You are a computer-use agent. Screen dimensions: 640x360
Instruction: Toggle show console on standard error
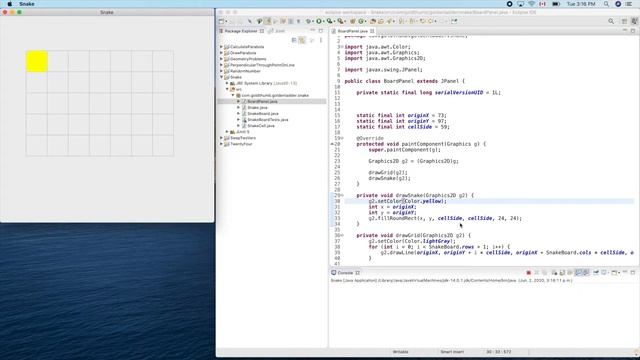[586, 273]
